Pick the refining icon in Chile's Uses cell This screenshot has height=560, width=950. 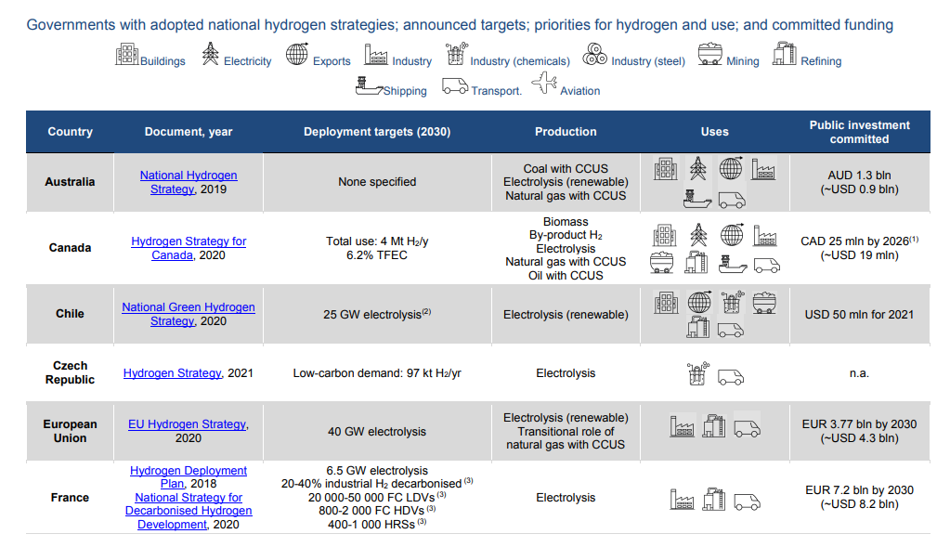tap(698, 328)
